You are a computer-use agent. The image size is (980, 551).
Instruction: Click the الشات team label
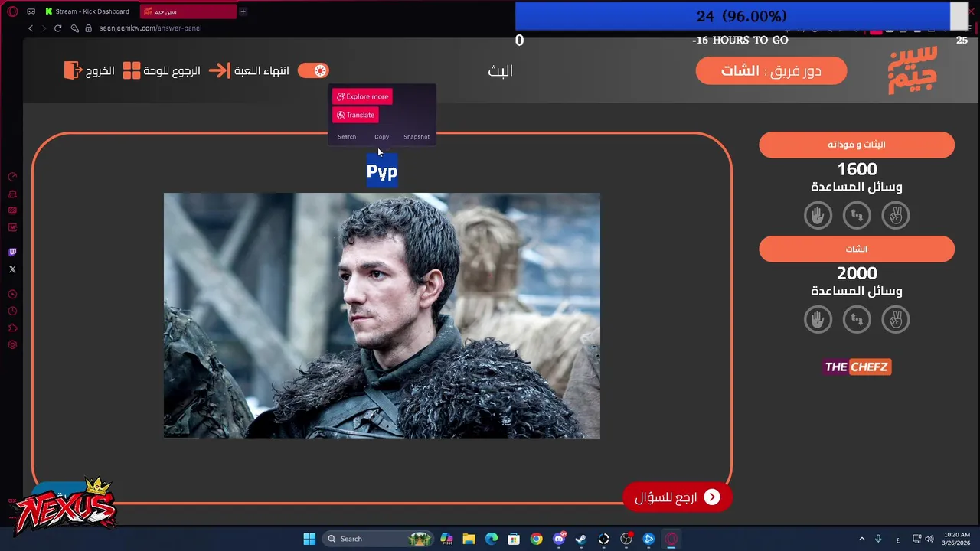pyautogui.click(x=857, y=249)
